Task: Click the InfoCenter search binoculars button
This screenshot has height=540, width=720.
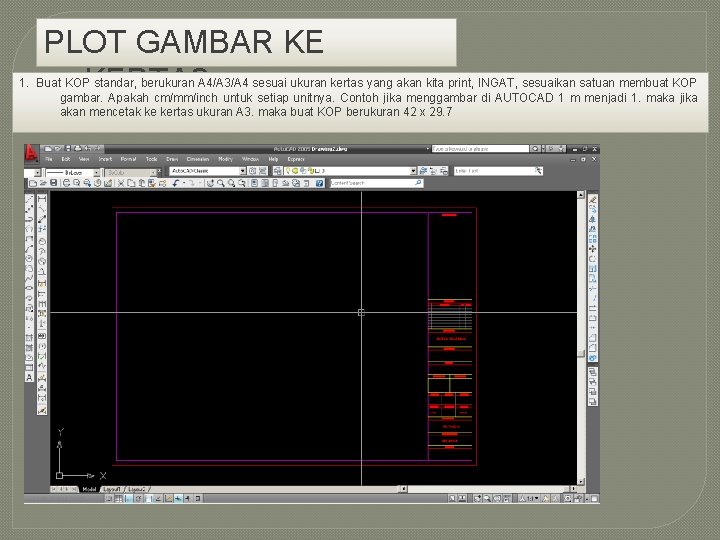Action: coord(535,149)
